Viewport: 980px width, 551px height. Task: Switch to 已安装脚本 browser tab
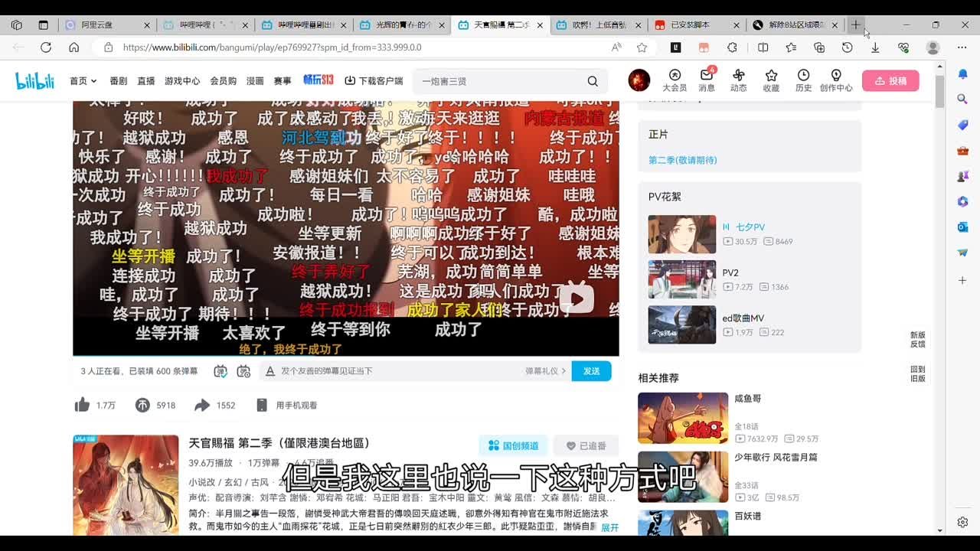pyautogui.click(x=697, y=25)
